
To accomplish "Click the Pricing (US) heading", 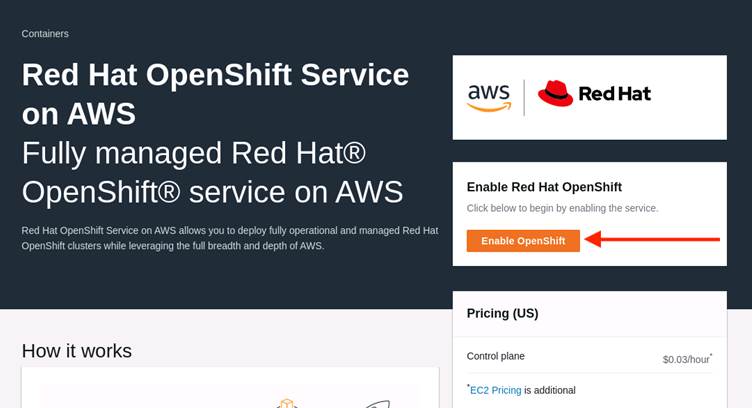I will 502,313.
